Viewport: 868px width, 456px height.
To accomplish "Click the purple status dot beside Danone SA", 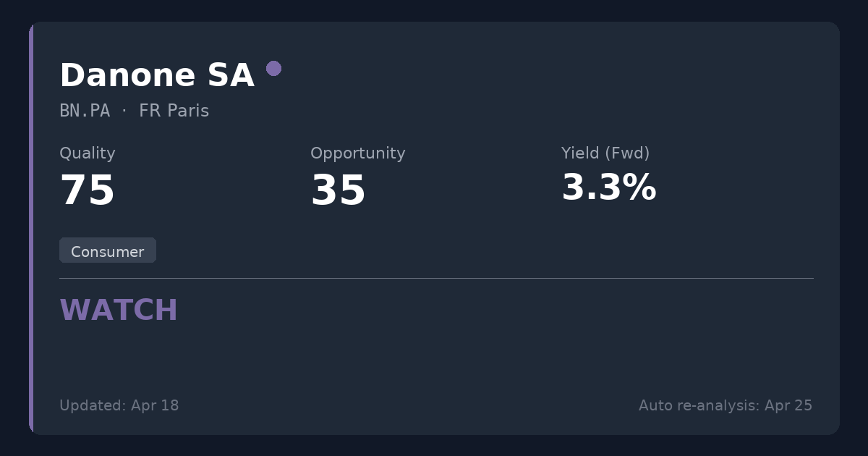I will tap(273, 69).
